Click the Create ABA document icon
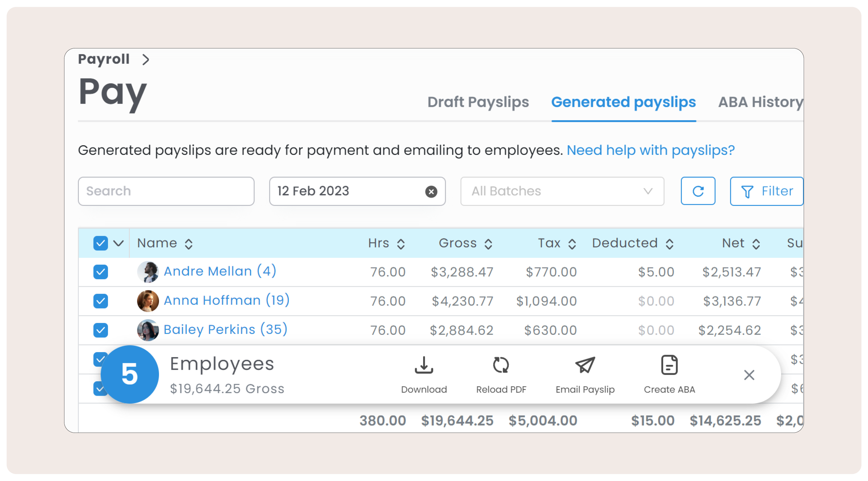 pyautogui.click(x=669, y=365)
